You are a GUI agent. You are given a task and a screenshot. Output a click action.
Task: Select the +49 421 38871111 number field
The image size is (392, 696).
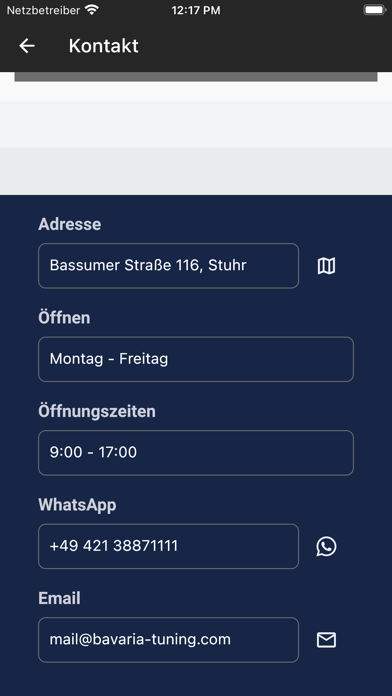[x=168, y=546]
